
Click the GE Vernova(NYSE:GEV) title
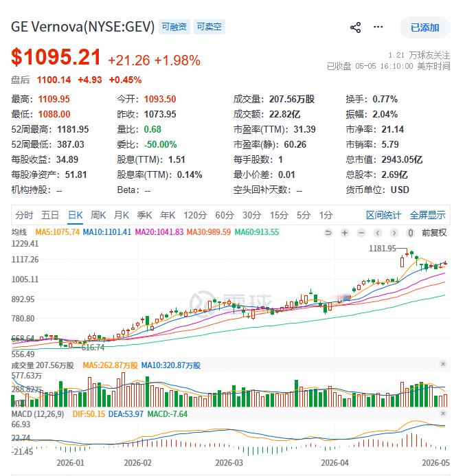point(83,27)
